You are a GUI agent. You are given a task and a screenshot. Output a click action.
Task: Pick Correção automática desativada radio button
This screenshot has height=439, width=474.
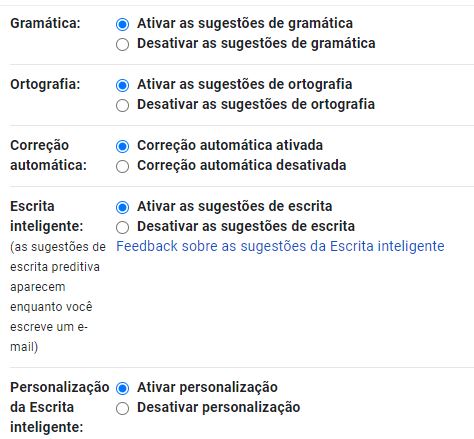coord(122,166)
